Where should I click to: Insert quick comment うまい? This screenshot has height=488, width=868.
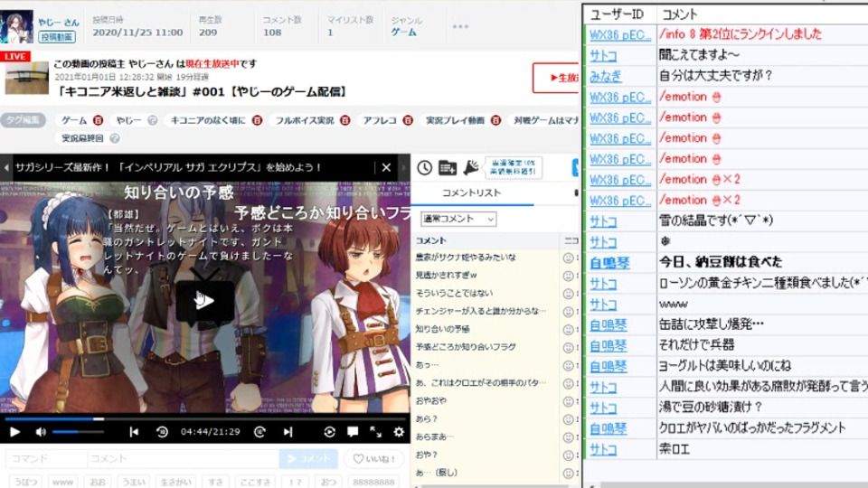pyautogui.click(x=134, y=482)
